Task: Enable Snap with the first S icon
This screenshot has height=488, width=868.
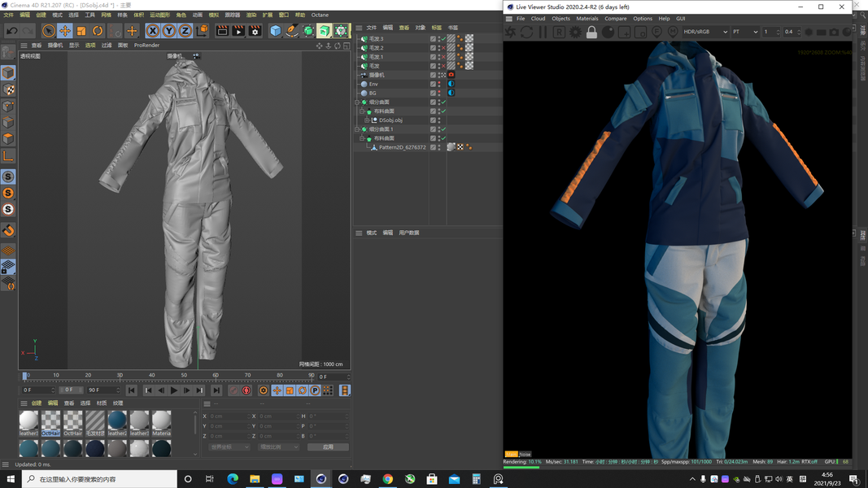Action: pos(8,176)
